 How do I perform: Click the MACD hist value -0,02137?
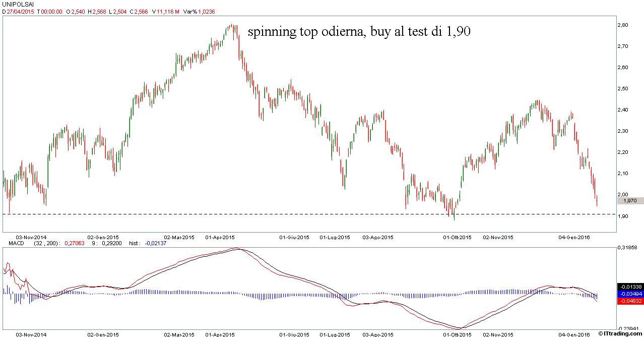click(155, 243)
